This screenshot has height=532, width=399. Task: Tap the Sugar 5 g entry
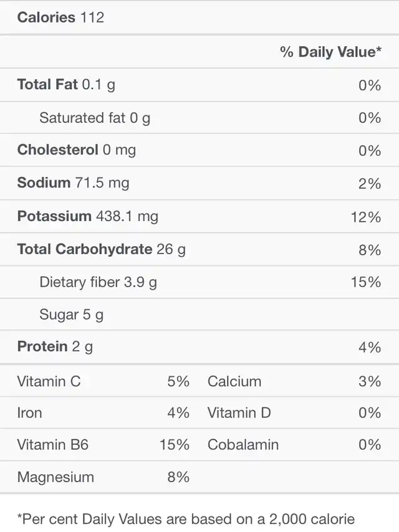[x=71, y=315]
